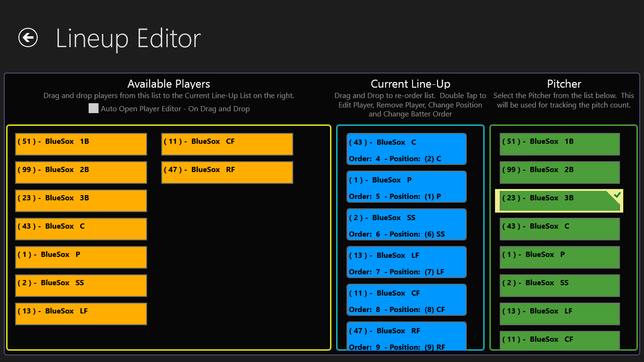Click lineup entry Order 6 shortstop
This screenshot has height=362, width=644.
406,225
